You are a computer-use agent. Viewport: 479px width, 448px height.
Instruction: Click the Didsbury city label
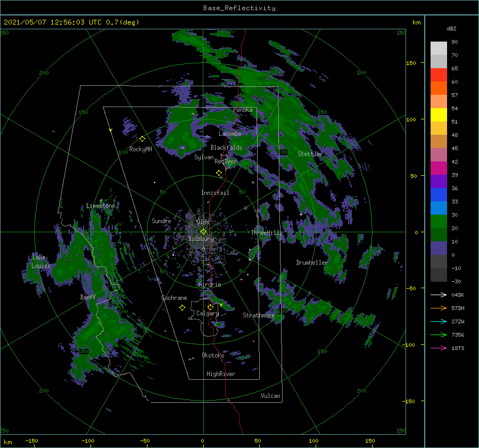pyautogui.click(x=201, y=239)
